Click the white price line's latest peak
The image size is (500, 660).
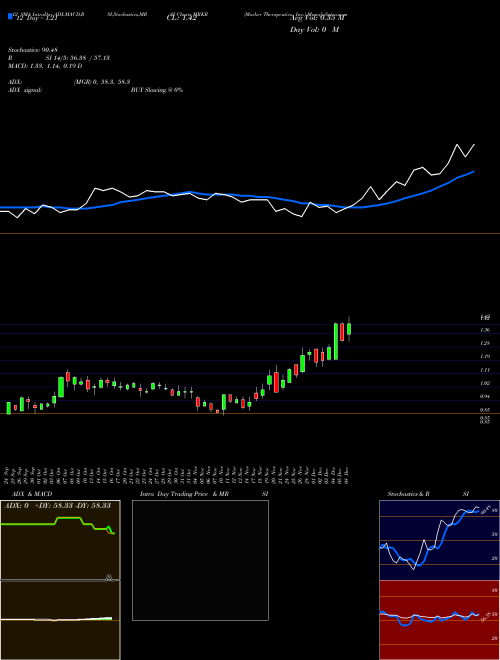tap(474, 145)
